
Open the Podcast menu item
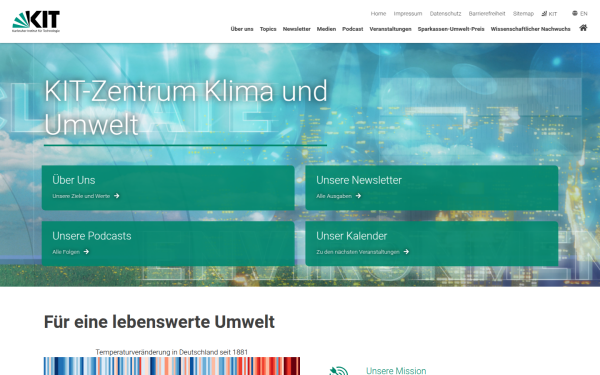point(352,29)
